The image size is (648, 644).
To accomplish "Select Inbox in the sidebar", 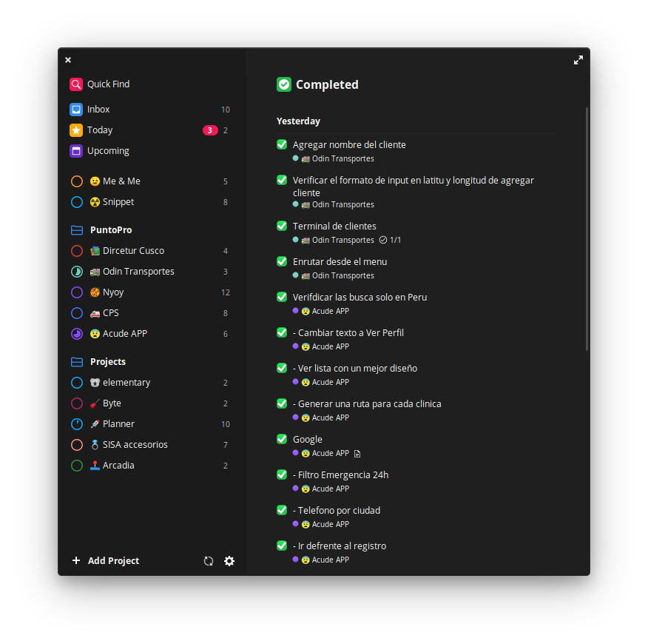I will click(x=149, y=110).
